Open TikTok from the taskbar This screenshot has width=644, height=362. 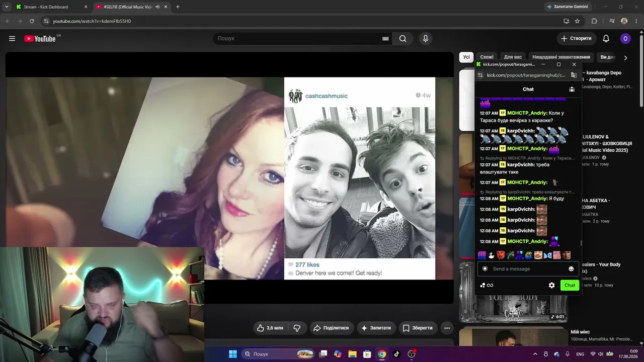point(396,354)
